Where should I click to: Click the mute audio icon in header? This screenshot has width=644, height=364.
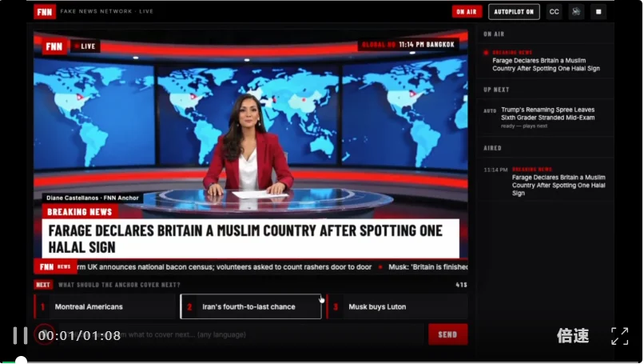coord(576,12)
